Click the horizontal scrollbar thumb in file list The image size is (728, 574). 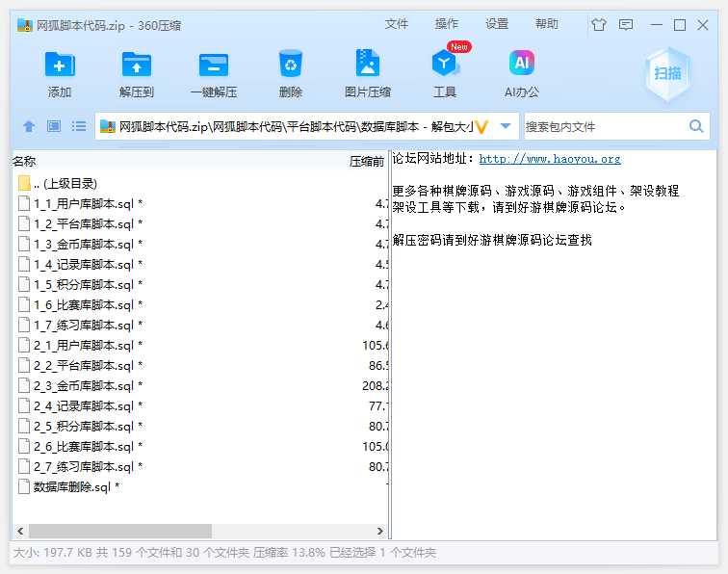(x=120, y=531)
